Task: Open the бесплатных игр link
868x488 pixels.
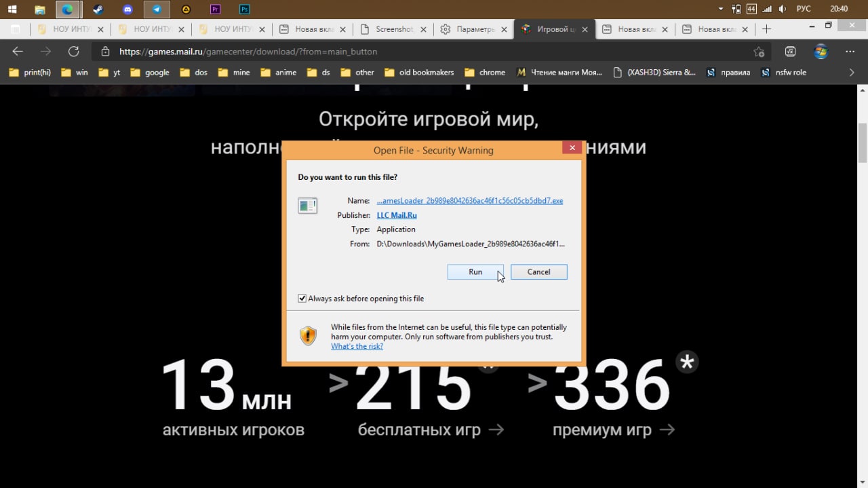Action: pyautogui.click(x=431, y=430)
